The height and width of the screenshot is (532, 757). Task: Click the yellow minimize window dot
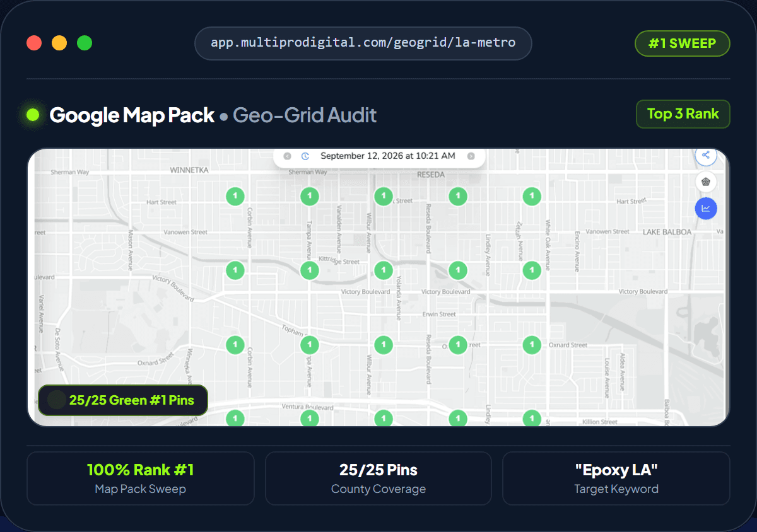point(59,43)
